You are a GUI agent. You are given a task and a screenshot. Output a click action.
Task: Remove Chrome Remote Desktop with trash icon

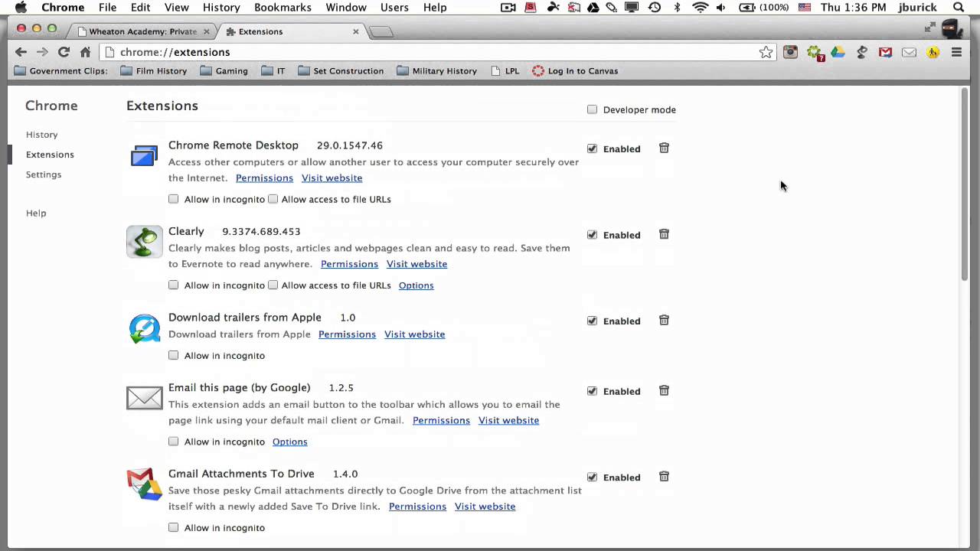(664, 148)
